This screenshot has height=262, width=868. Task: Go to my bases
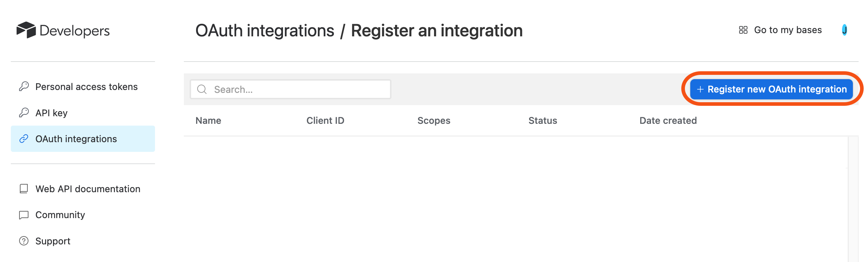[780, 30]
